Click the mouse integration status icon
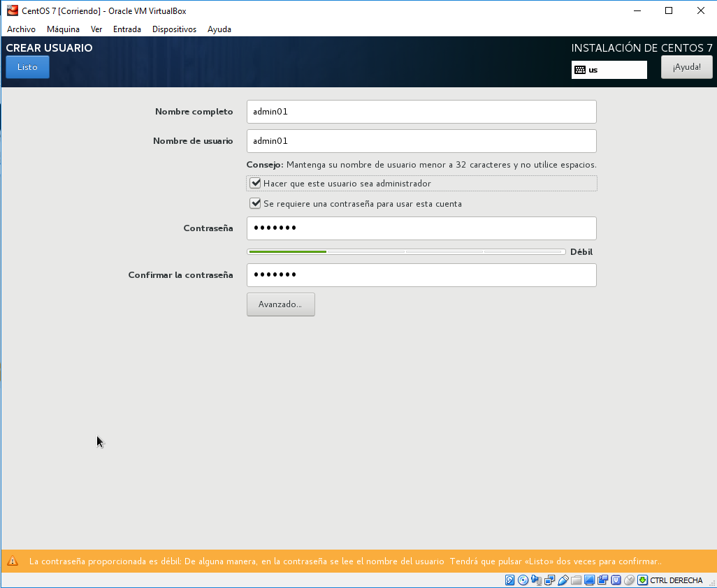717x588 pixels. coord(629,580)
